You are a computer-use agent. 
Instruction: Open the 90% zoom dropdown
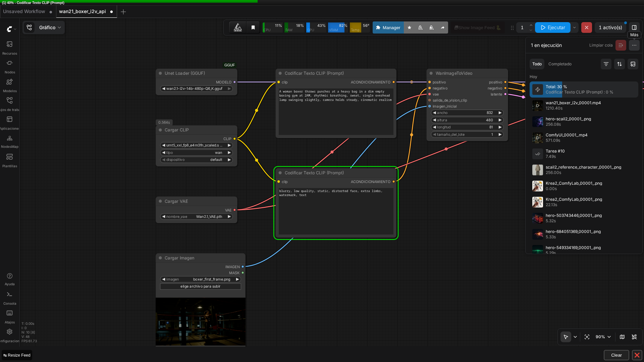coord(603,337)
